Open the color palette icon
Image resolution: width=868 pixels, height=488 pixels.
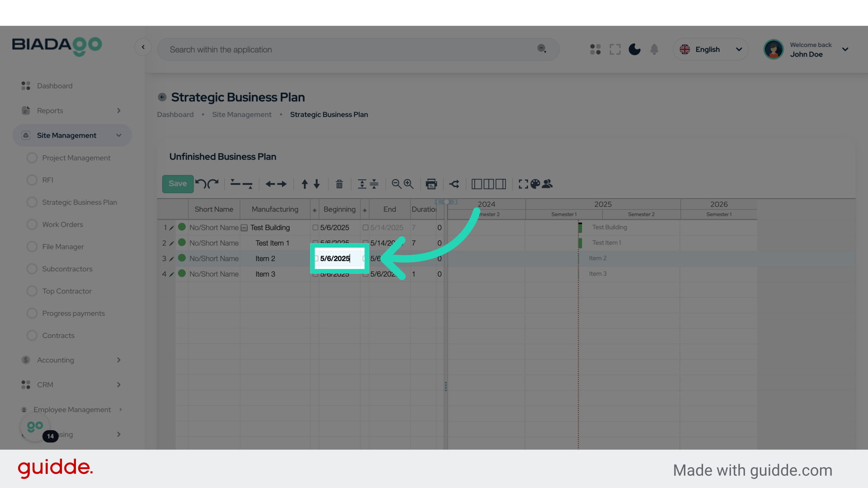point(535,184)
